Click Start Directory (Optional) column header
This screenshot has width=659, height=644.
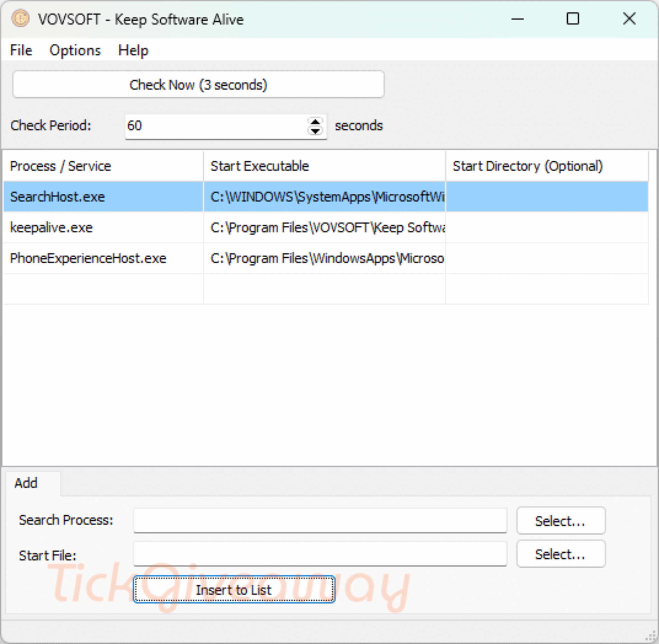coord(547,166)
